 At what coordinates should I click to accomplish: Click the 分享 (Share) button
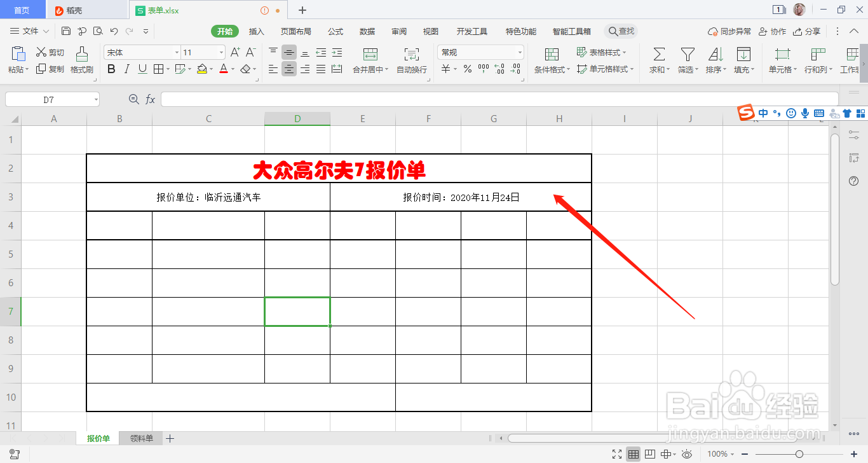[x=807, y=31]
